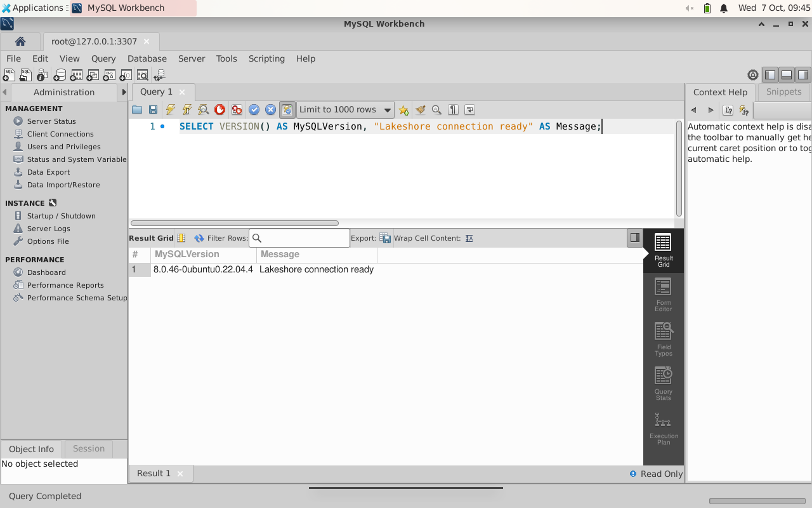Viewport: 812px width, 508px height.
Task: Toggle word wrap in the editor
Action: (469, 110)
